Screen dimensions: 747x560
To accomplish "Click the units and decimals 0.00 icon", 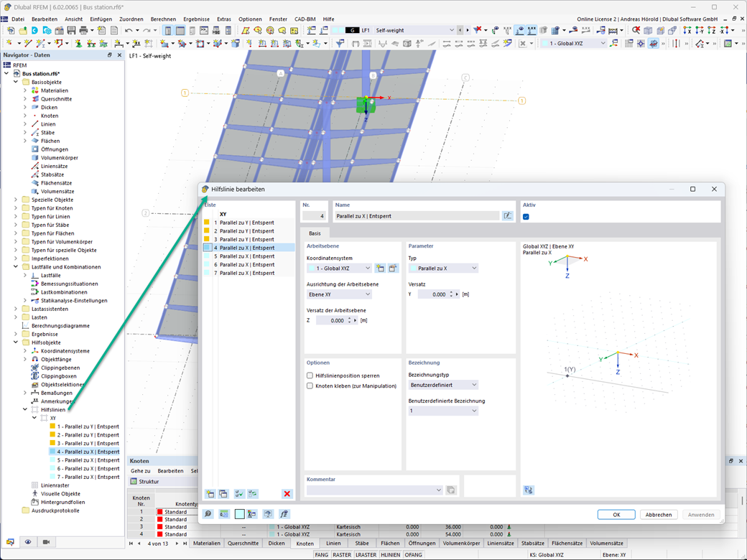I will click(x=224, y=514).
